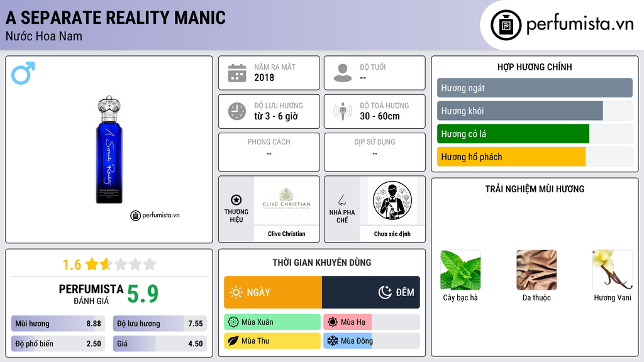
Task: Click the first filled rating star
Action: tap(92, 264)
